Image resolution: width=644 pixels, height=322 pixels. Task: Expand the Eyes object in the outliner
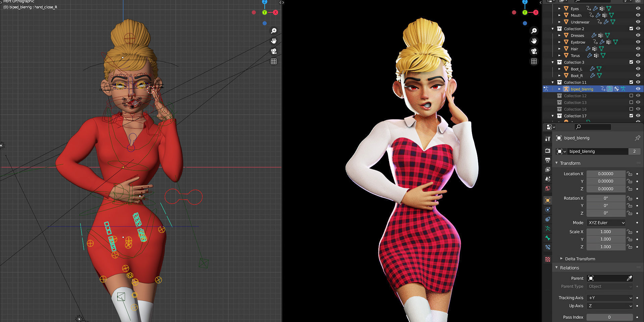click(x=559, y=8)
